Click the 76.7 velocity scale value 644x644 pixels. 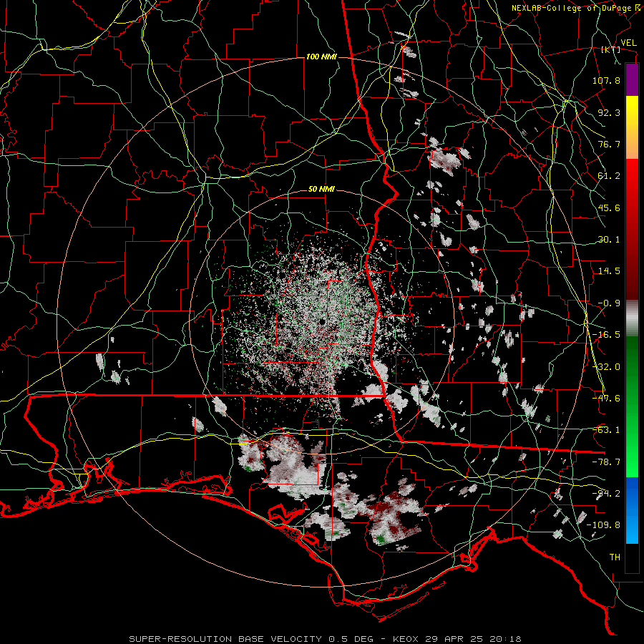click(x=609, y=144)
